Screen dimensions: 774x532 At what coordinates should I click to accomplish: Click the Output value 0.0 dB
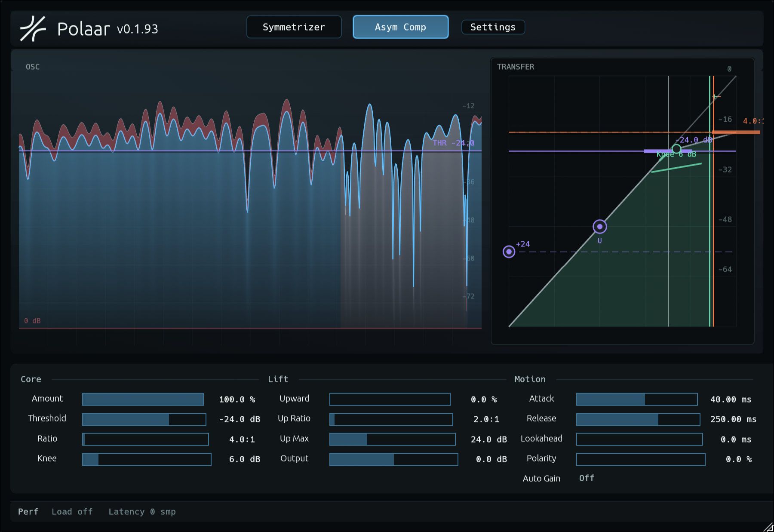(491, 459)
